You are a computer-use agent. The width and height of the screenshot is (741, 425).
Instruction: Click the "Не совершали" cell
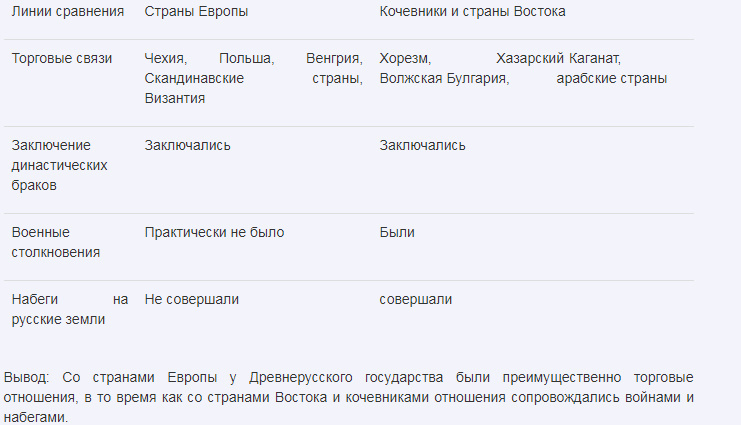[192, 299]
